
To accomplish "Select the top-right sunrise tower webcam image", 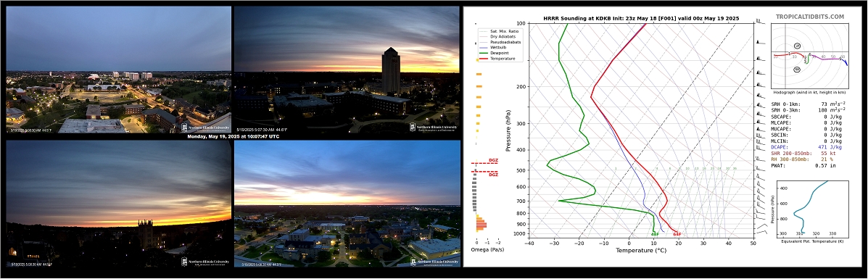I will pos(347,70).
